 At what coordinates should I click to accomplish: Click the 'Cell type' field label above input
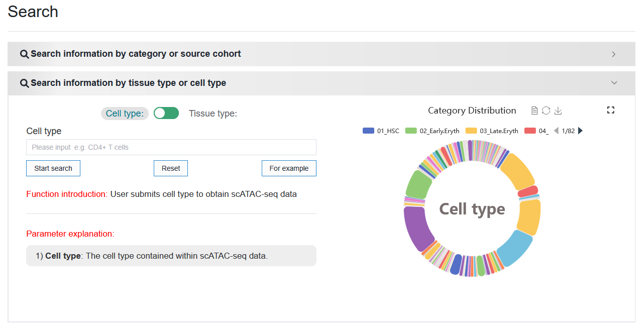click(x=44, y=131)
